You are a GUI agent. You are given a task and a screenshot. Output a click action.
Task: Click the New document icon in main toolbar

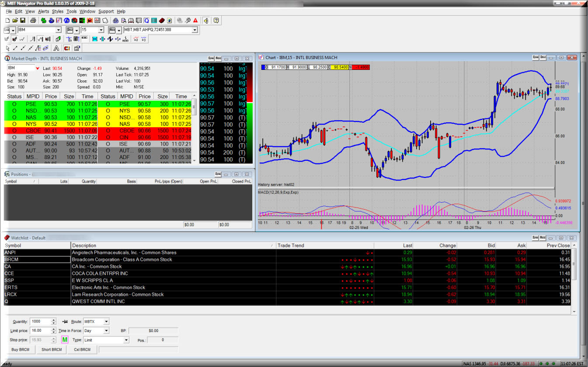tap(7, 21)
